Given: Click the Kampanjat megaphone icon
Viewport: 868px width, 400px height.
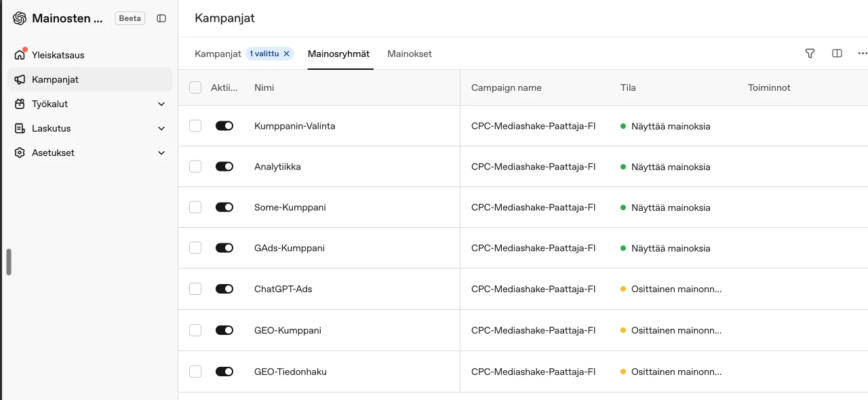Looking at the screenshot, I should tap(20, 79).
